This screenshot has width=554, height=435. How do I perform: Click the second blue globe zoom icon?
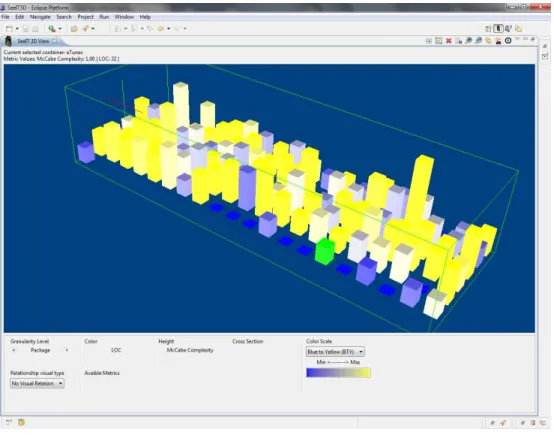(478, 41)
